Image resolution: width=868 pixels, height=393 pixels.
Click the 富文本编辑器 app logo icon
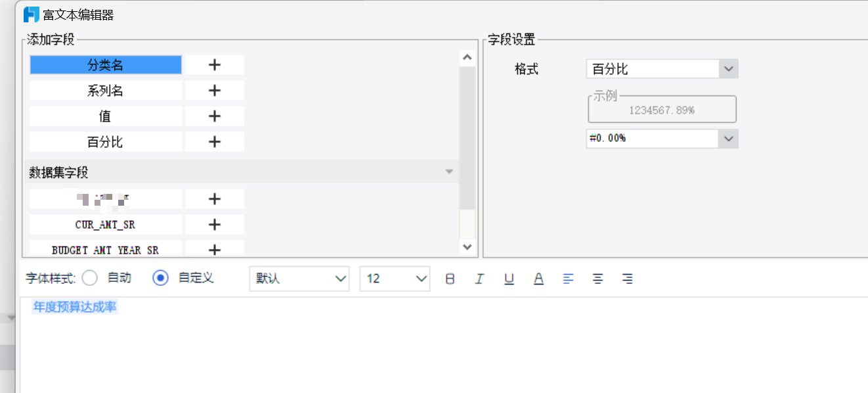[x=31, y=14]
